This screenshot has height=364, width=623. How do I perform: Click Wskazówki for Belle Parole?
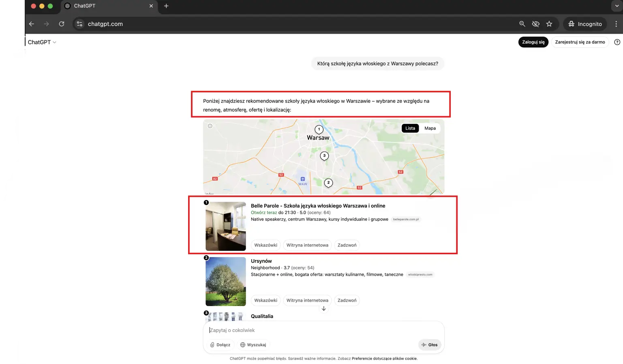(x=265, y=245)
